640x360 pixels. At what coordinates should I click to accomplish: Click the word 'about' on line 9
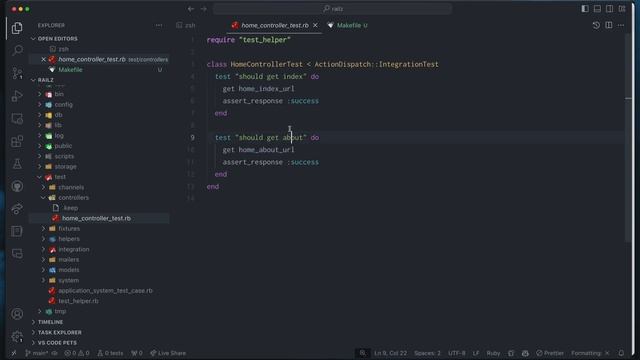(293, 138)
